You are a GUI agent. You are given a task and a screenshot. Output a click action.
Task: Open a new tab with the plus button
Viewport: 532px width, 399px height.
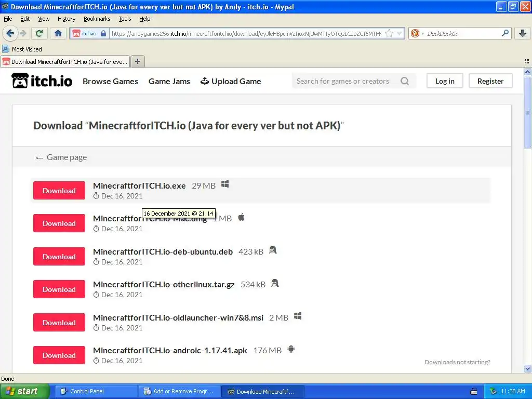tap(137, 61)
